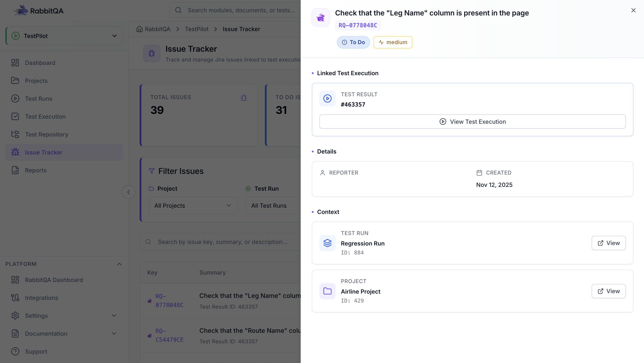Open the All Test Runs filter dropdown
The image size is (644, 363).
tap(273, 206)
